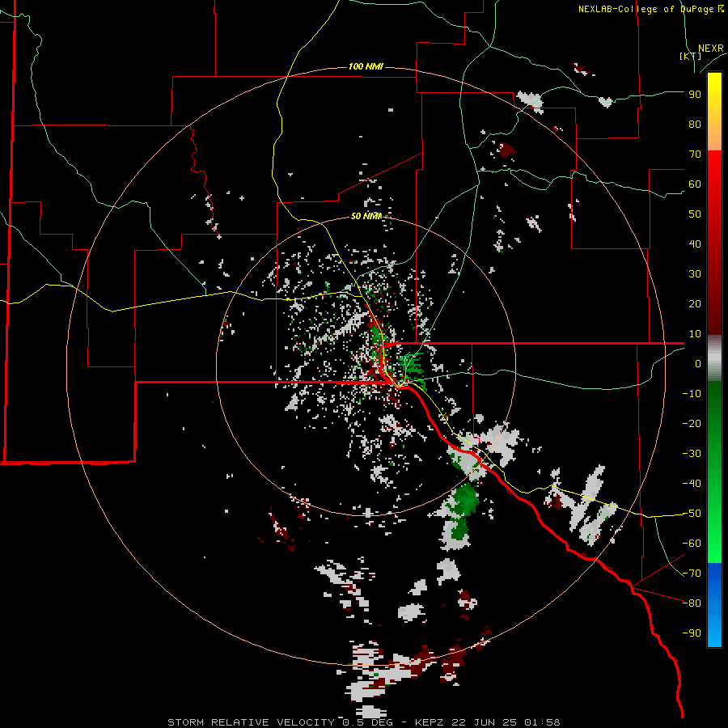Click the 01:58 timestamp in the caption
The image size is (728, 728).
(542, 722)
